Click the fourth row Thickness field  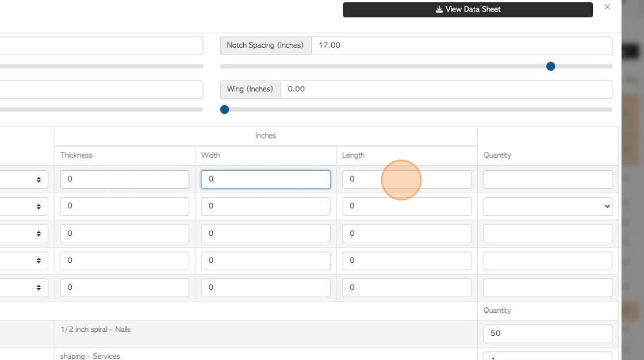(124, 261)
